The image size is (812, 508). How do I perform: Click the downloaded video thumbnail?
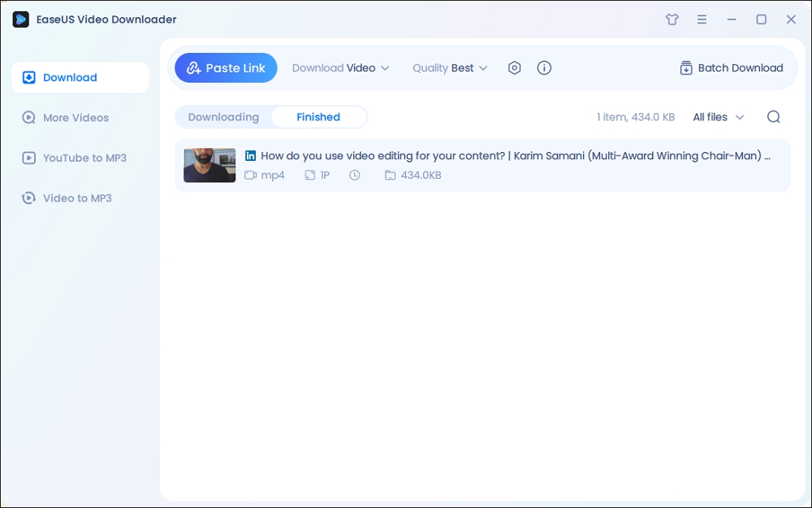(209, 165)
